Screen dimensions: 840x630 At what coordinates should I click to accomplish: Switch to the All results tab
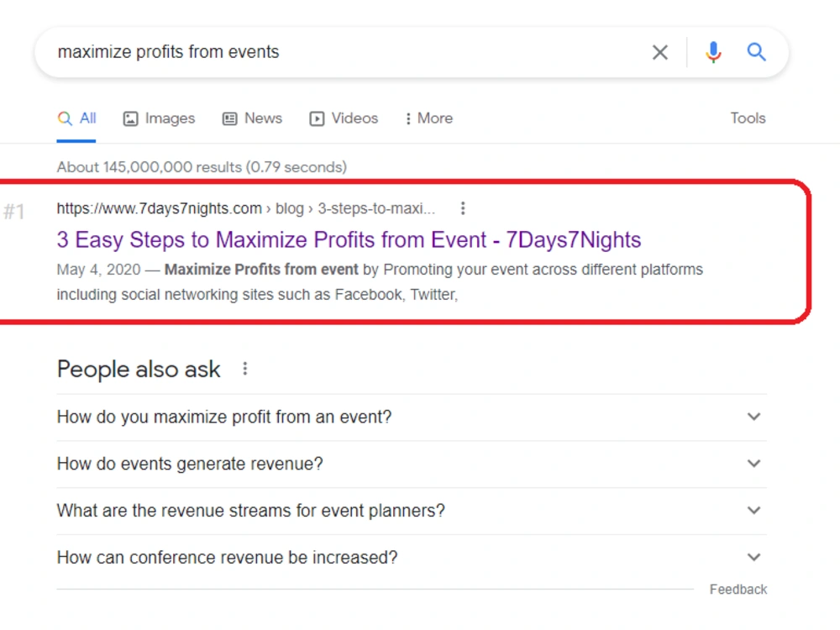(x=76, y=118)
